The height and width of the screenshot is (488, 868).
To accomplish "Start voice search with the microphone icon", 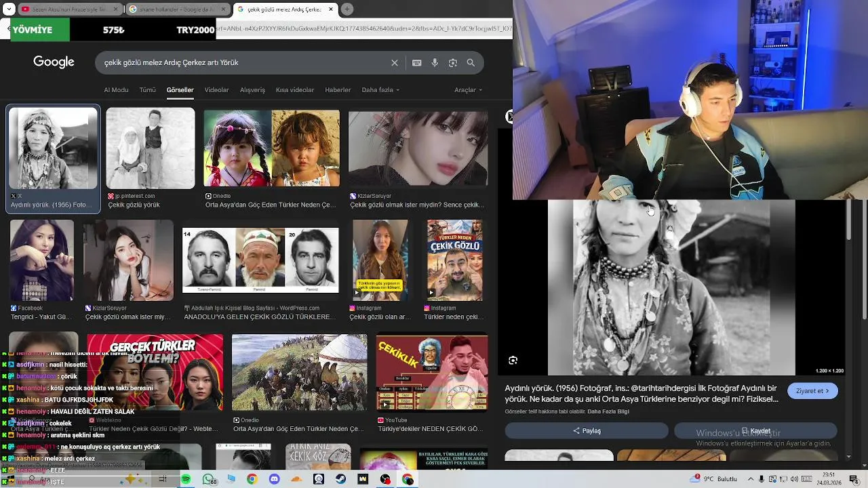I will coord(435,62).
